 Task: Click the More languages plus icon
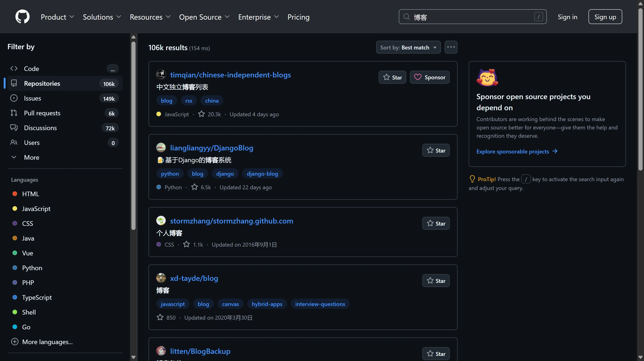[x=15, y=342]
